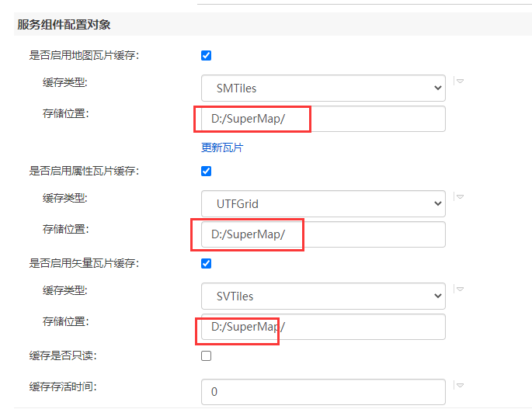The width and height of the screenshot is (532, 416).
Task: Click the hint arrow icon beside UTFGrid dropdown
Action: [460, 196]
